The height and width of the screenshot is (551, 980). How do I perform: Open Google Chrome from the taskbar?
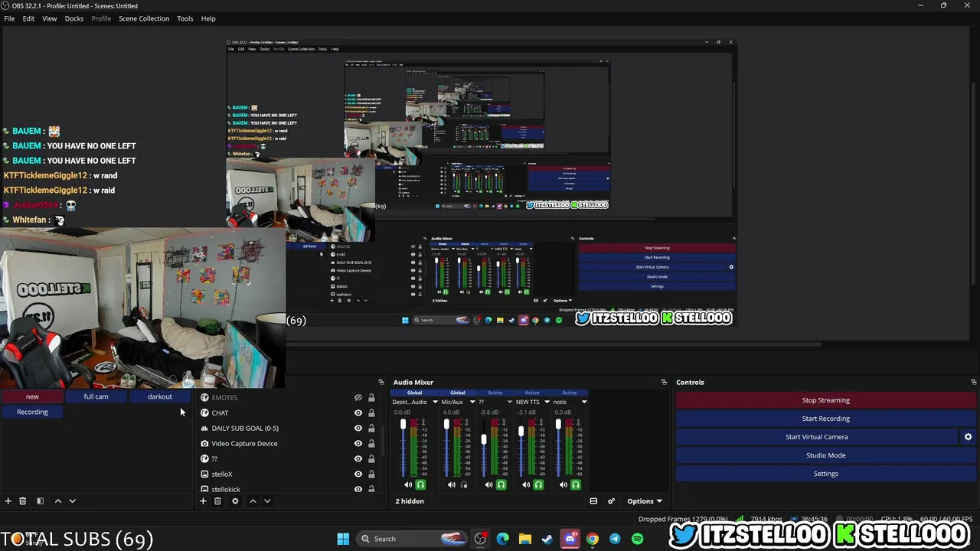593,539
